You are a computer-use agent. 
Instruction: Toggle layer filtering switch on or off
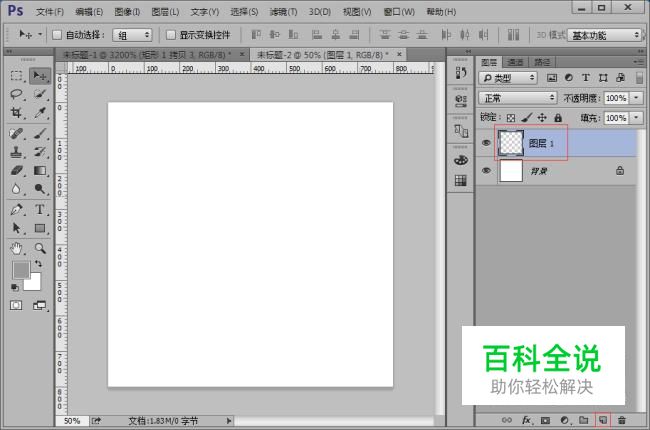(x=640, y=78)
